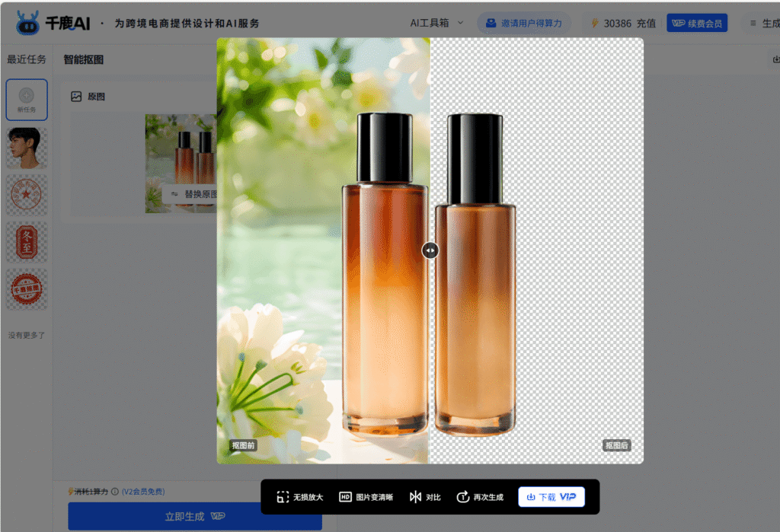Click 邀请用户得算力 invite button
The image size is (780, 532).
coord(523,24)
